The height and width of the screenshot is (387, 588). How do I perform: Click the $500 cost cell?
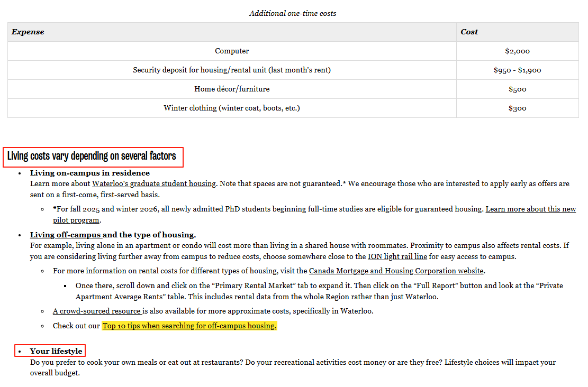click(x=517, y=89)
